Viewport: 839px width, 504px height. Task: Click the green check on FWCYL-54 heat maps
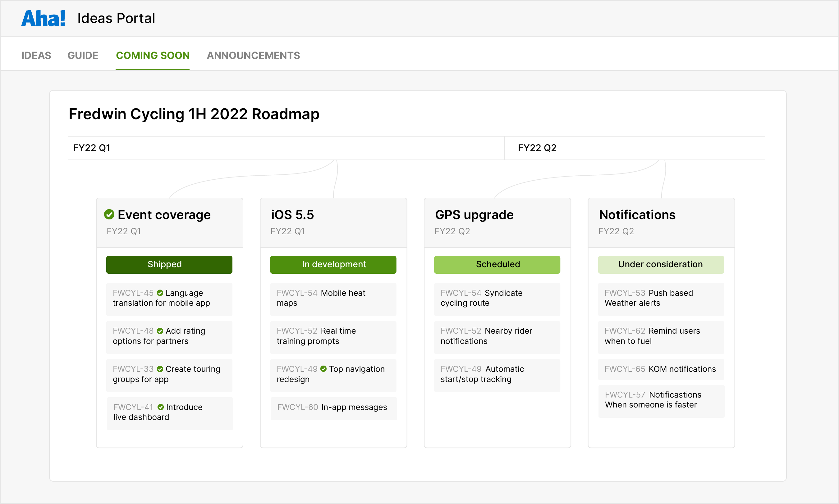coord(319,293)
